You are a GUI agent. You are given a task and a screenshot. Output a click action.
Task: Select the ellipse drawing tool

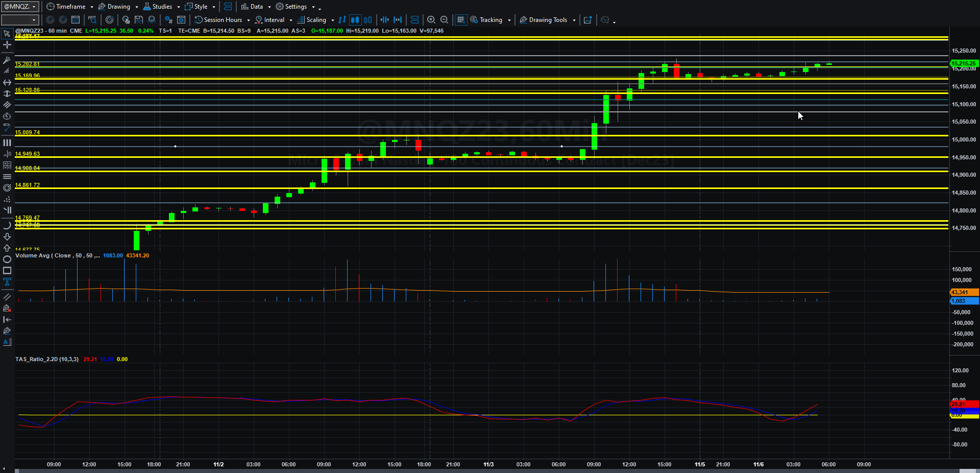(7, 259)
